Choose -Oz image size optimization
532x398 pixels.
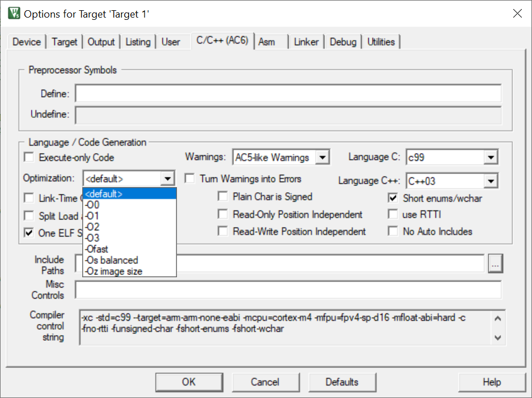(113, 271)
